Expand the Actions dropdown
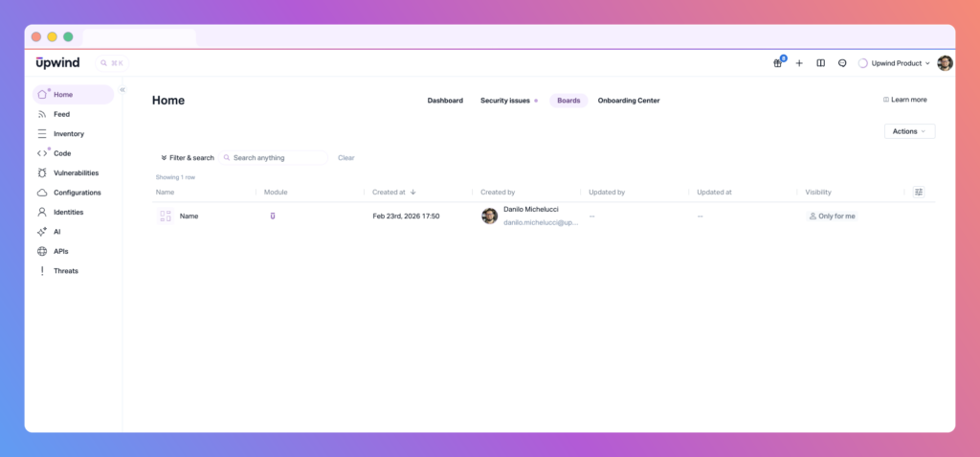 pos(909,131)
